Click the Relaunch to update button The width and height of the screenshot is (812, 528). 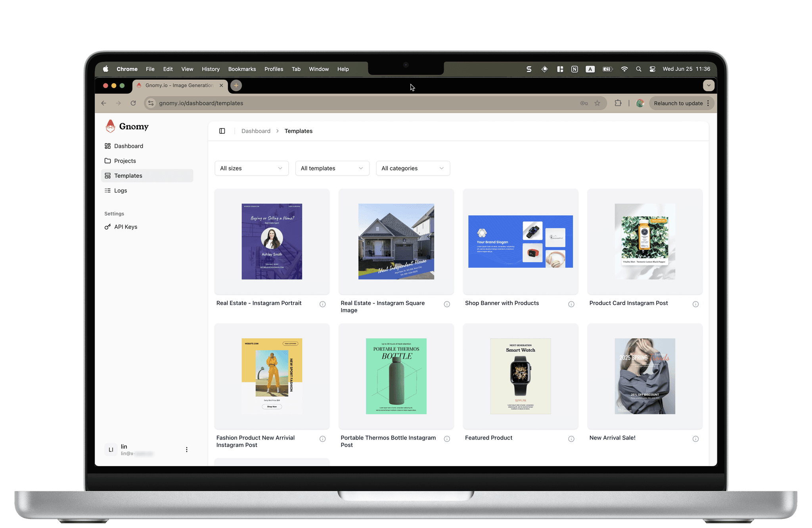tap(678, 103)
